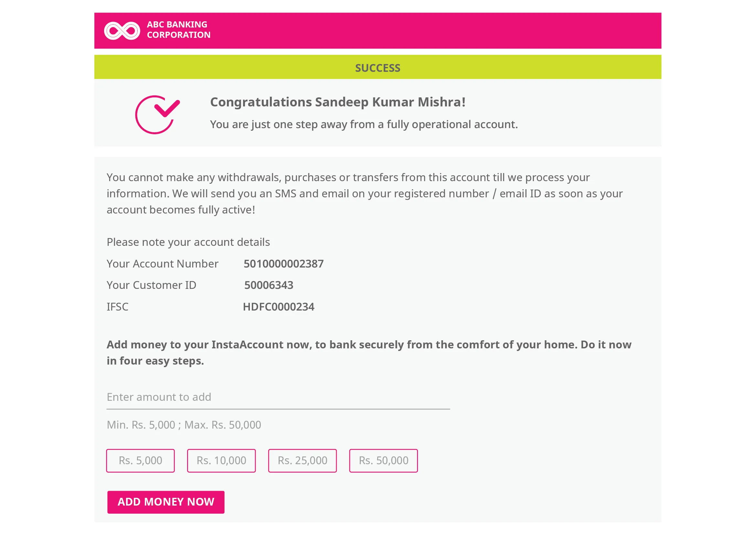Image resolution: width=756 pixels, height=535 pixels.
Task: Choose the Rs. 10,000 preset amount
Action: pos(221,460)
